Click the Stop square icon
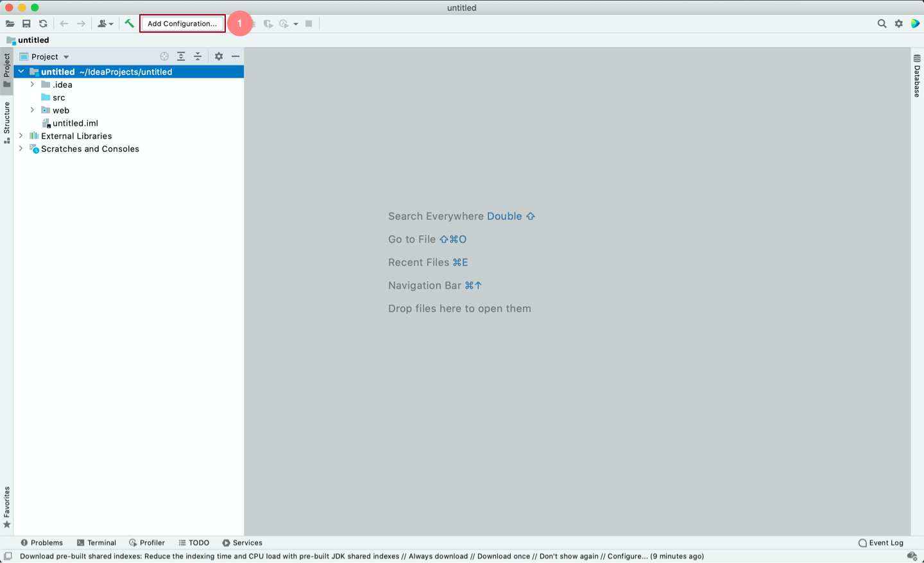Image resolution: width=924 pixels, height=563 pixels. [309, 24]
